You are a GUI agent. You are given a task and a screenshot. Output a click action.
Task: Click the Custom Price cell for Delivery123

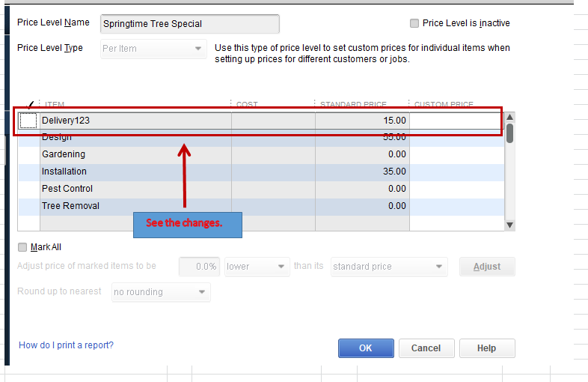point(456,121)
